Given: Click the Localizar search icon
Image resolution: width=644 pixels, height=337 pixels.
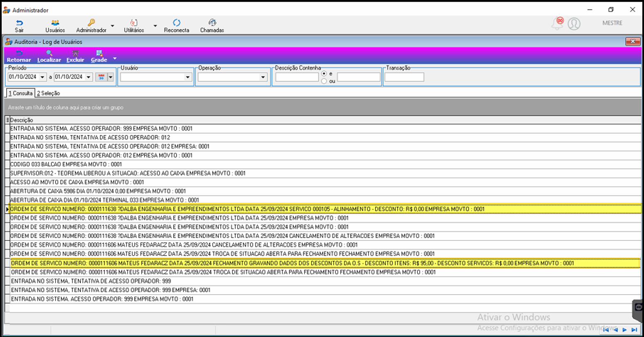Looking at the screenshot, I should 49,53.
